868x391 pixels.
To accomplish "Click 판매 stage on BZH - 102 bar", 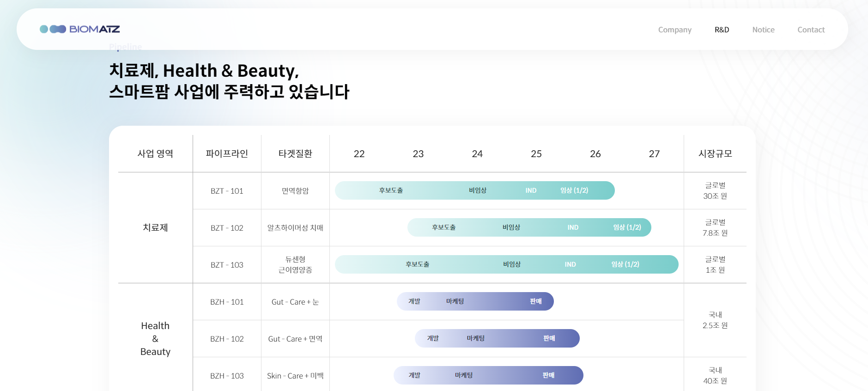I will tap(549, 338).
